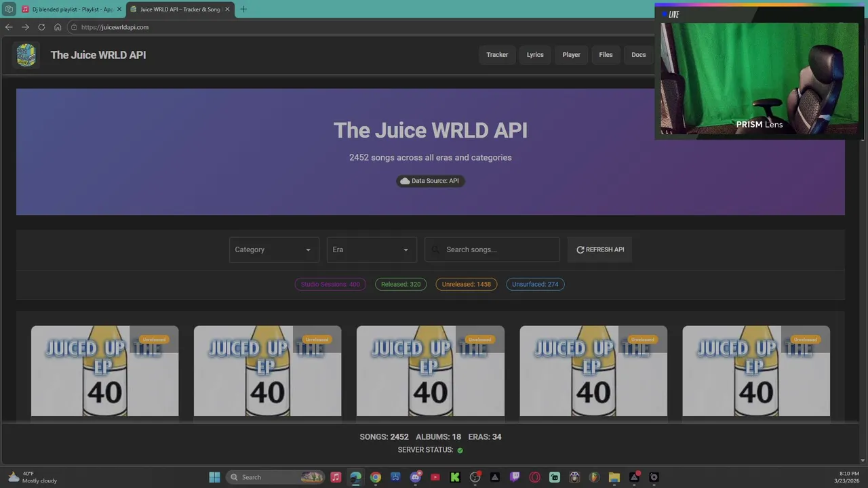Open the browser workspaces icon
This screenshot has width=868, height=488.
coord(8,9)
